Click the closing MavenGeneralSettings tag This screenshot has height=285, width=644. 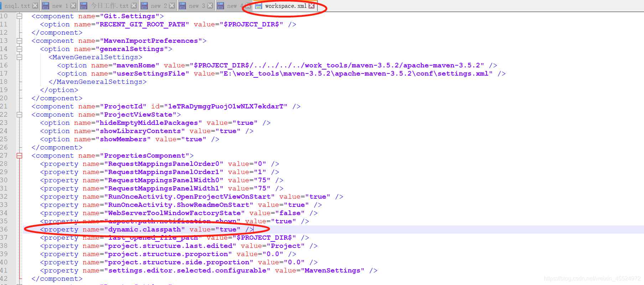[98, 82]
